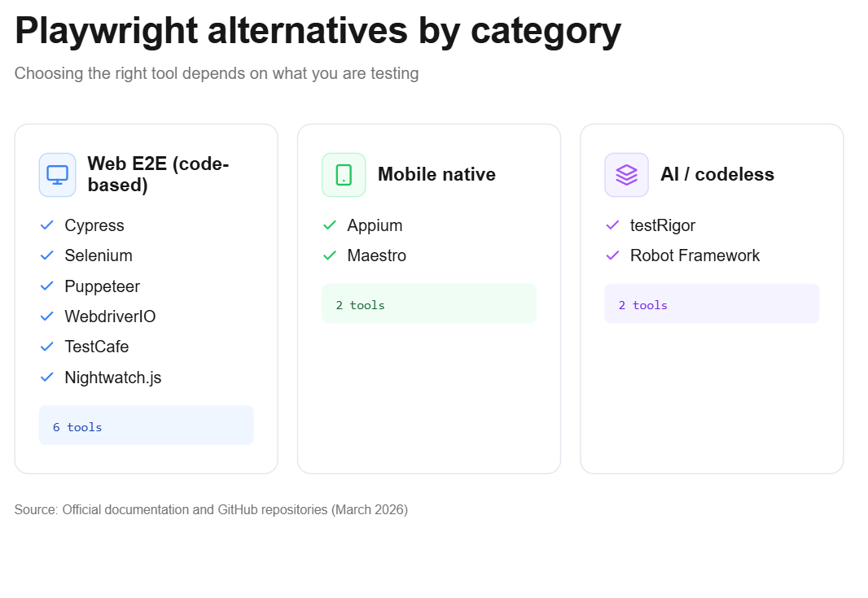Click the blue checkmark beside Selenium
This screenshot has height=598, width=868.
pyautogui.click(x=47, y=255)
